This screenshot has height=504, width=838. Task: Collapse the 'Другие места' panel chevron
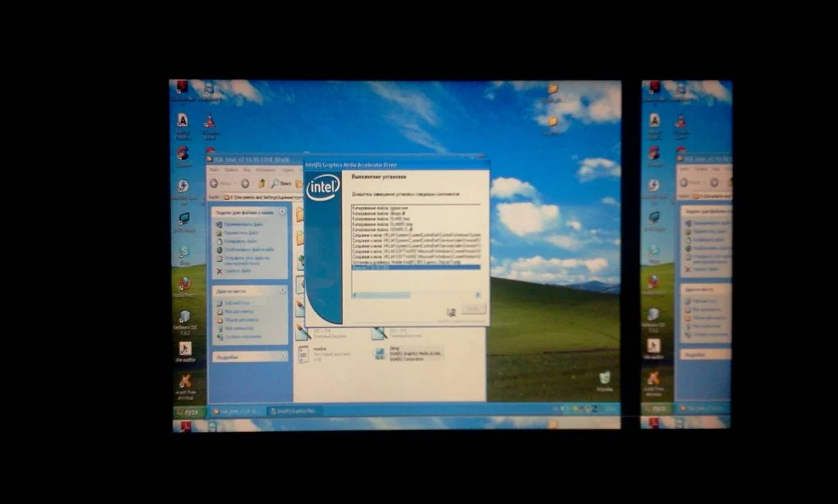tap(282, 290)
